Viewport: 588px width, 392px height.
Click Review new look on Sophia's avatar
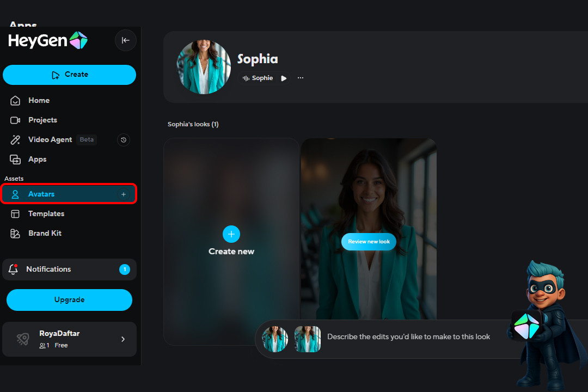[369, 241]
